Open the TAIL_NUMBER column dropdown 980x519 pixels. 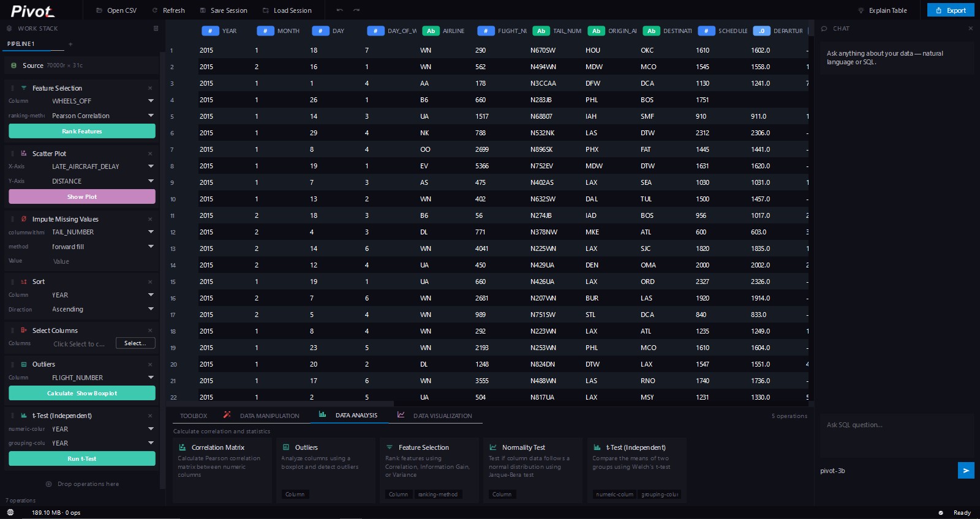102,232
